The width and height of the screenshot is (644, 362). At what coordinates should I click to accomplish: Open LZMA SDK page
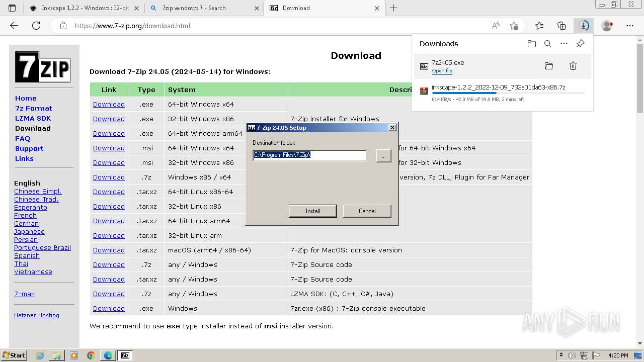coord(33,118)
